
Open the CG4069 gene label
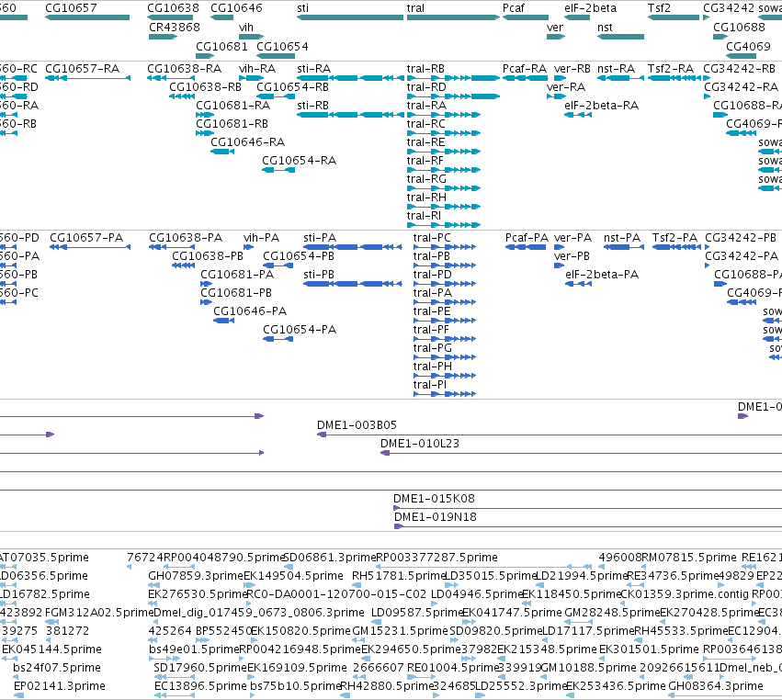point(748,46)
